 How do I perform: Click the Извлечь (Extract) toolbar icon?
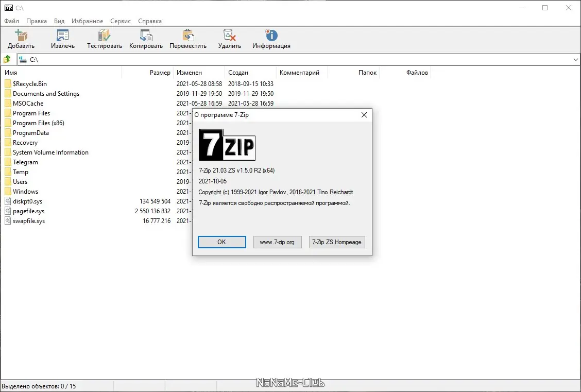tap(63, 36)
